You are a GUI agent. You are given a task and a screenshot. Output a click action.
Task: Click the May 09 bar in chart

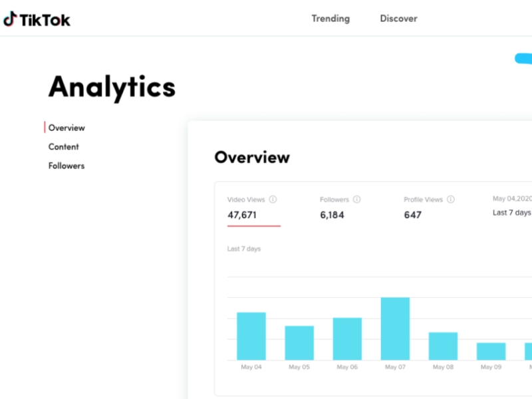pos(491,352)
